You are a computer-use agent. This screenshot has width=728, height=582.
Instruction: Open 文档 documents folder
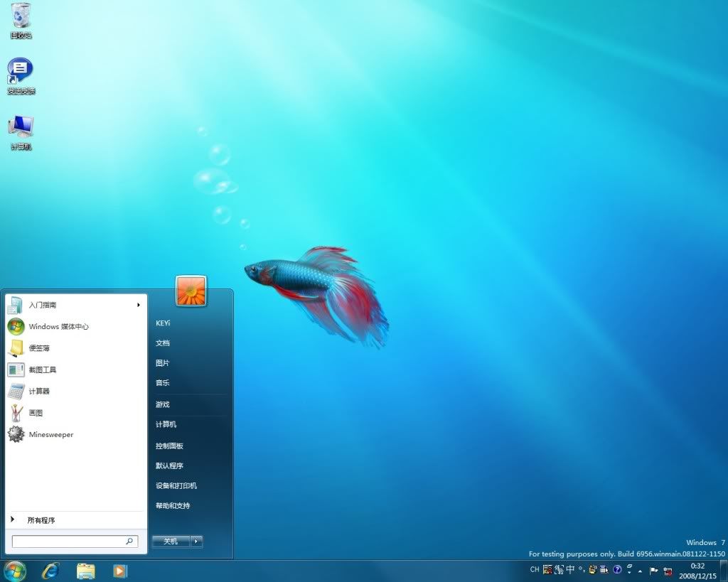click(163, 343)
